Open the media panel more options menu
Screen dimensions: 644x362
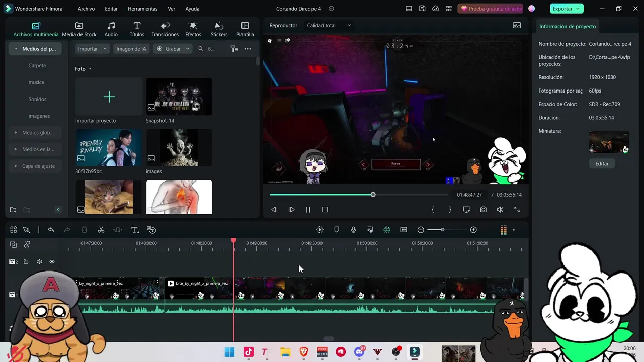pyautogui.click(x=248, y=49)
